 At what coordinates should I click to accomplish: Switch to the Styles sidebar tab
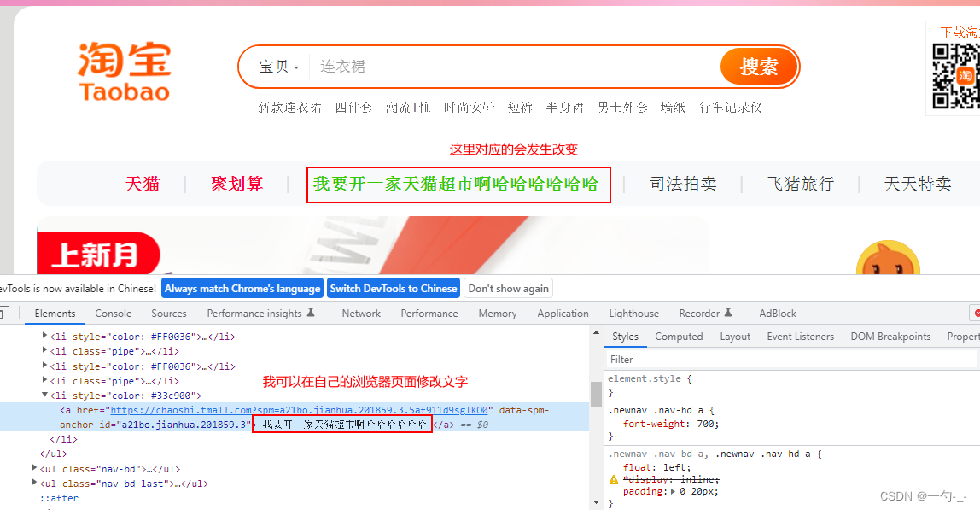625,337
